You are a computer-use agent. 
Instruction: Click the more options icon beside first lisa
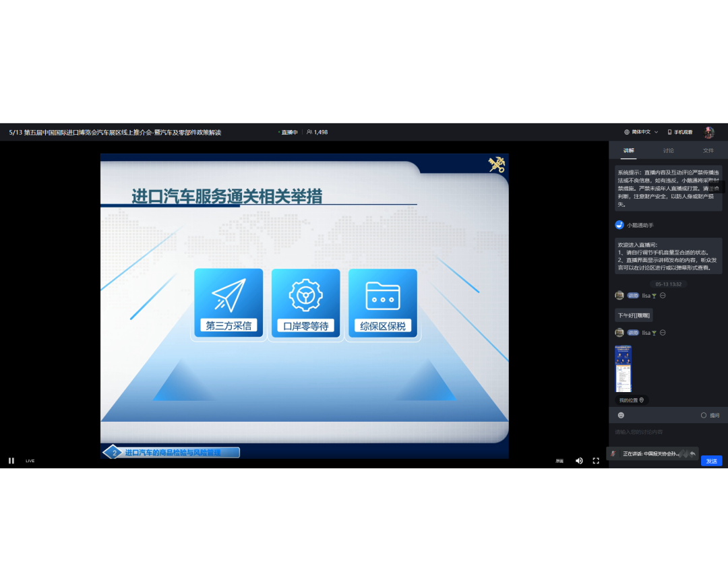point(663,296)
